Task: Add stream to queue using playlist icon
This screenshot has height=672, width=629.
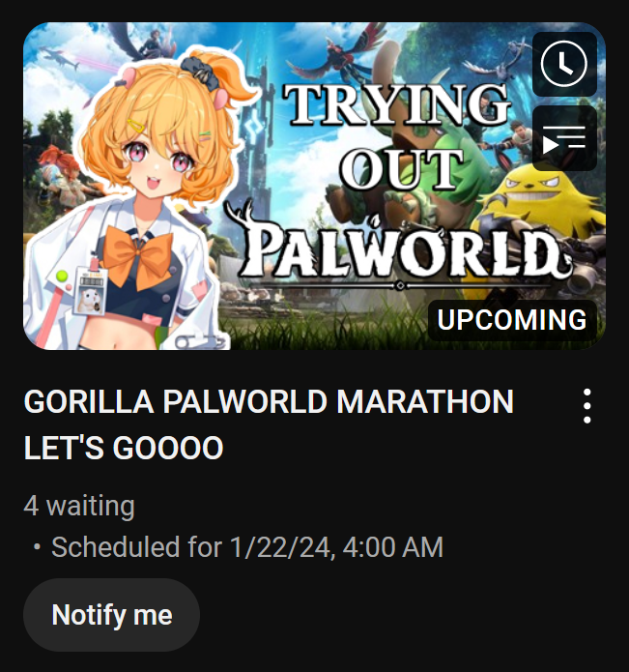Action: pyautogui.click(x=564, y=138)
